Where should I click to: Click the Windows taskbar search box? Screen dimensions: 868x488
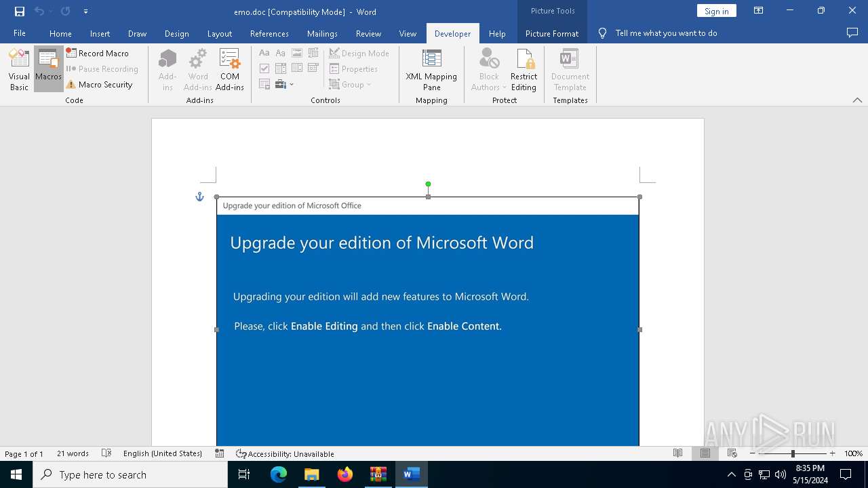tap(130, 474)
